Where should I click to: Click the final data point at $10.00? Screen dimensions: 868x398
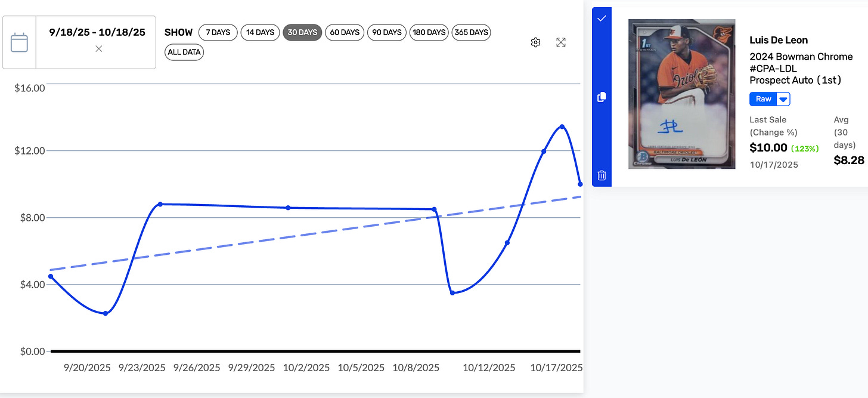click(x=580, y=184)
